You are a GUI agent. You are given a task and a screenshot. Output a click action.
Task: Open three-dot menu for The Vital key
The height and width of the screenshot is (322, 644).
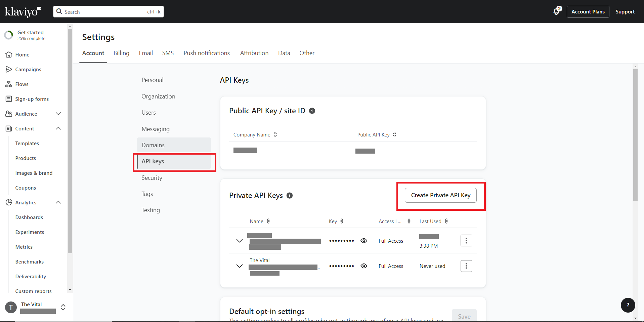pyautogui.click(x=466, y=266)
